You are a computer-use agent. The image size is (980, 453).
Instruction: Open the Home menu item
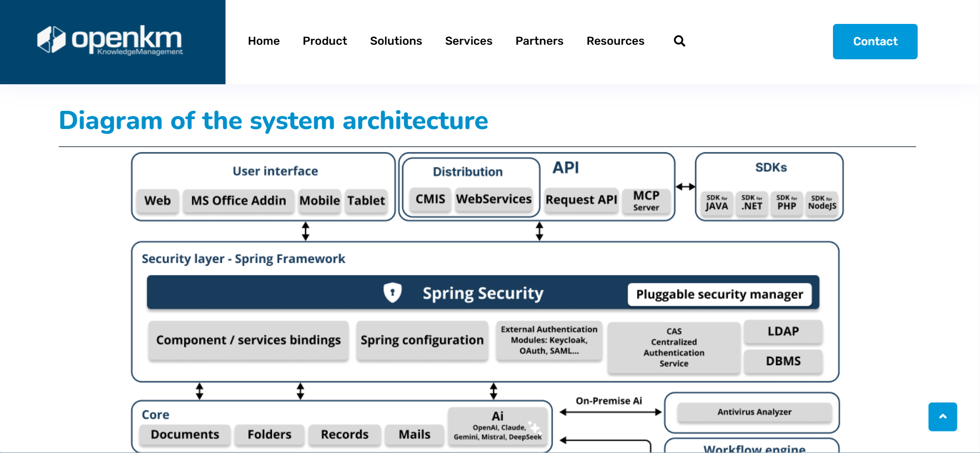263,41
